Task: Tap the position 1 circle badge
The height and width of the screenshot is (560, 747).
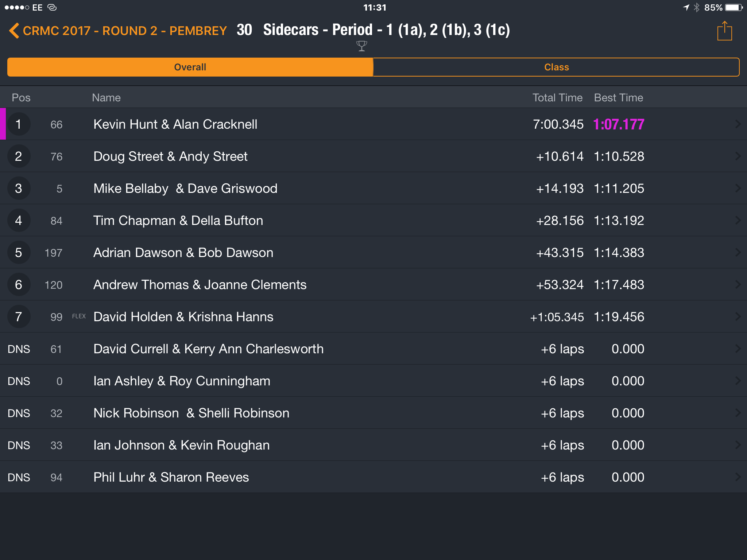Action: tap(19, 124)
